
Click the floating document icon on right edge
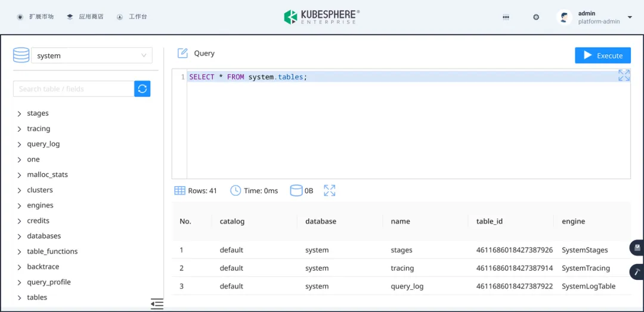tap(637, 247)
